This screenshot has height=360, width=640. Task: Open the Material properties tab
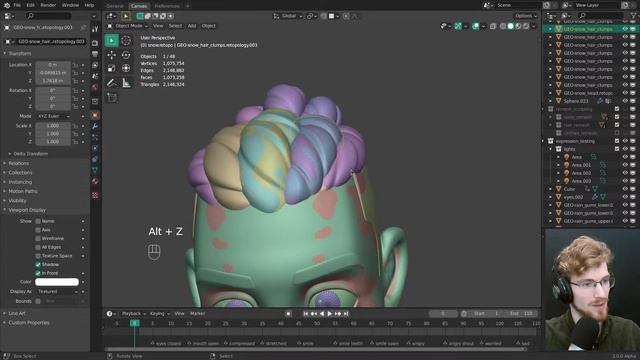click(x=95, y=181)
